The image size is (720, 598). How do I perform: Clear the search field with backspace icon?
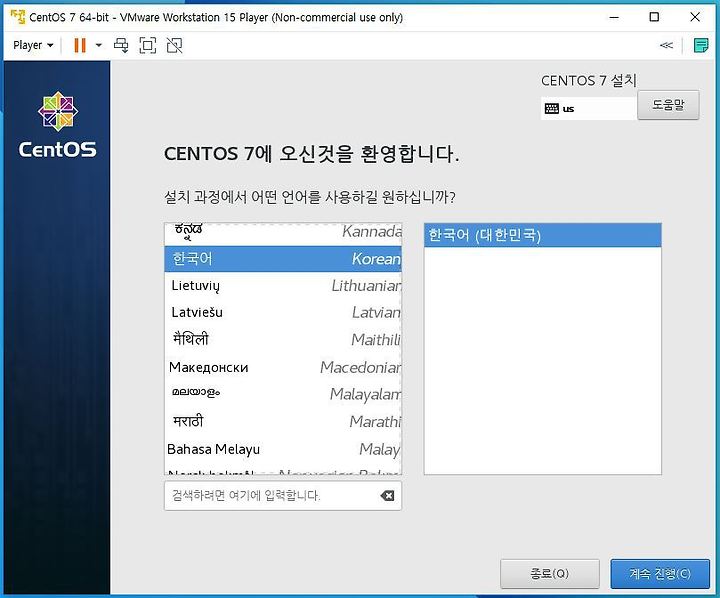click(x=387, y=496)
